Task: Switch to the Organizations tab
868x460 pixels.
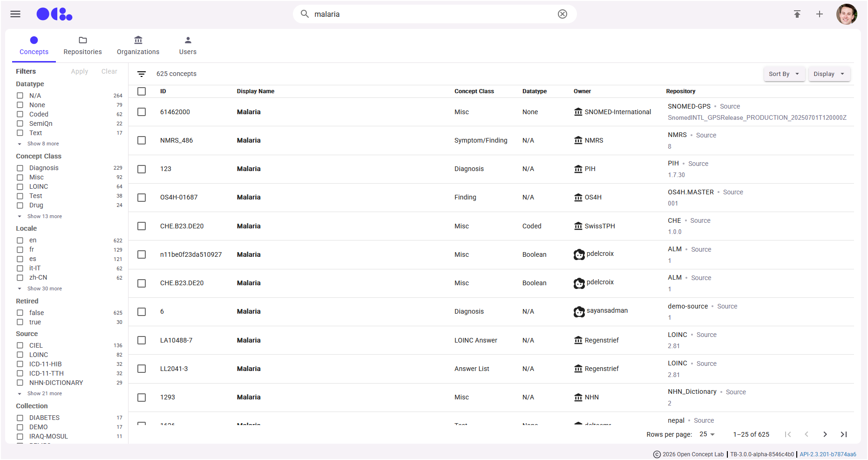Action: pos(138,46)
